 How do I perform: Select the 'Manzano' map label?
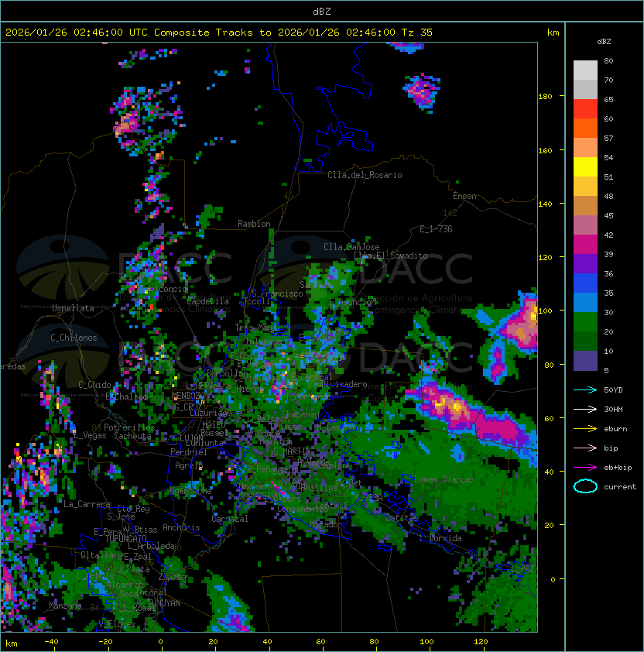[x=65, y=606]
